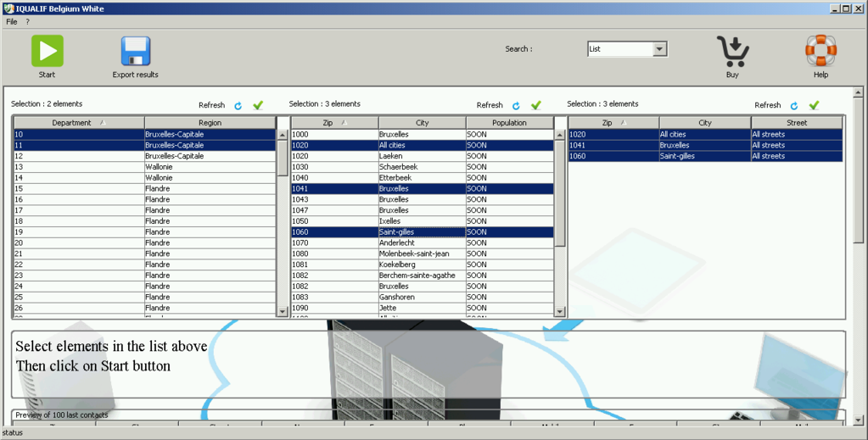Select department 13 Wallonie row
This screenshot has width=868, height=440.
click(x=144, y=167)
